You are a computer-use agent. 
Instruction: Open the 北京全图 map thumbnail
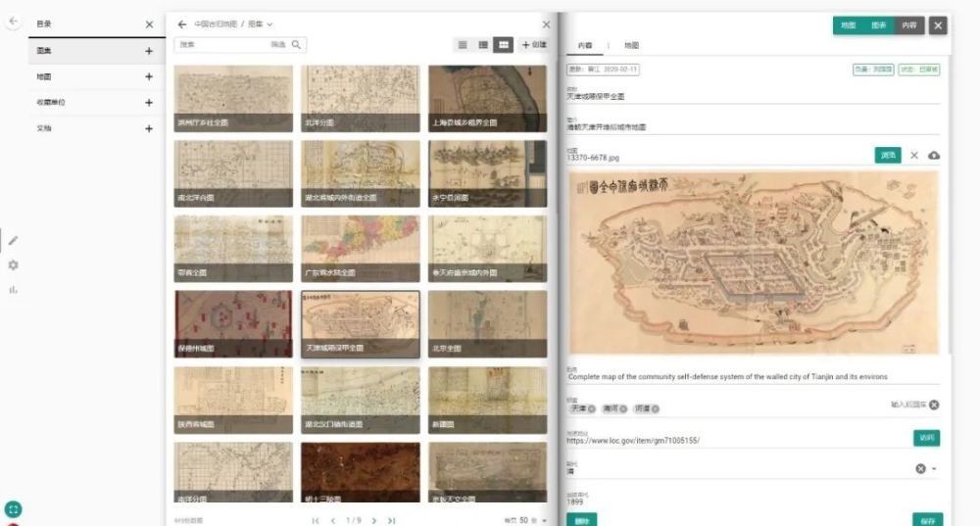(x=487, y=324)
